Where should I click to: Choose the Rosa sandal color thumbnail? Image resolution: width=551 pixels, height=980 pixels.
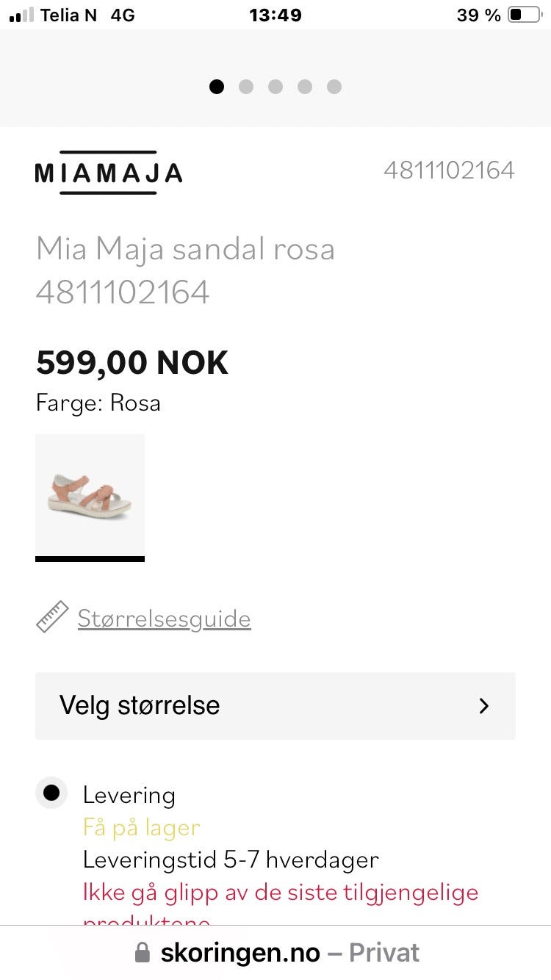(90, 497)
